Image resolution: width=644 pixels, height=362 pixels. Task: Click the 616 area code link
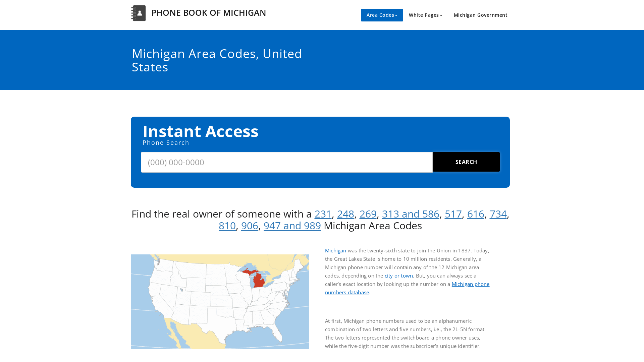[476, 214]
